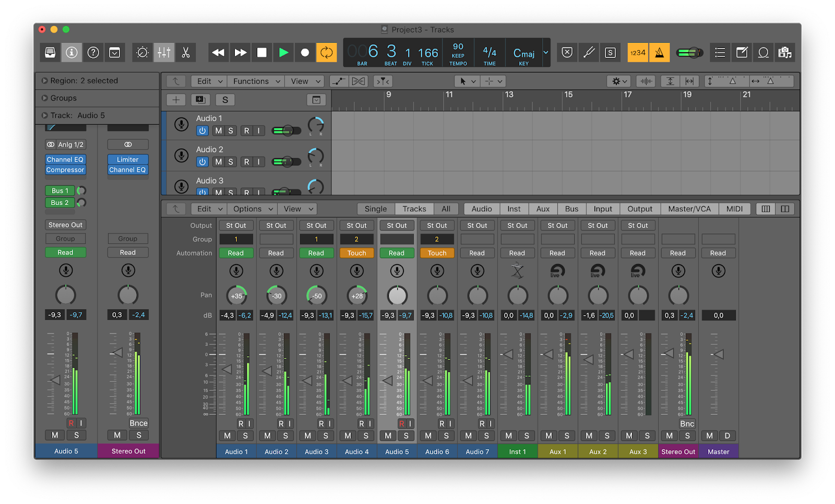The width and height of the screenshot is (835, 504).
Task: Solo the Audio 2 track header
Action: [231, 162]
